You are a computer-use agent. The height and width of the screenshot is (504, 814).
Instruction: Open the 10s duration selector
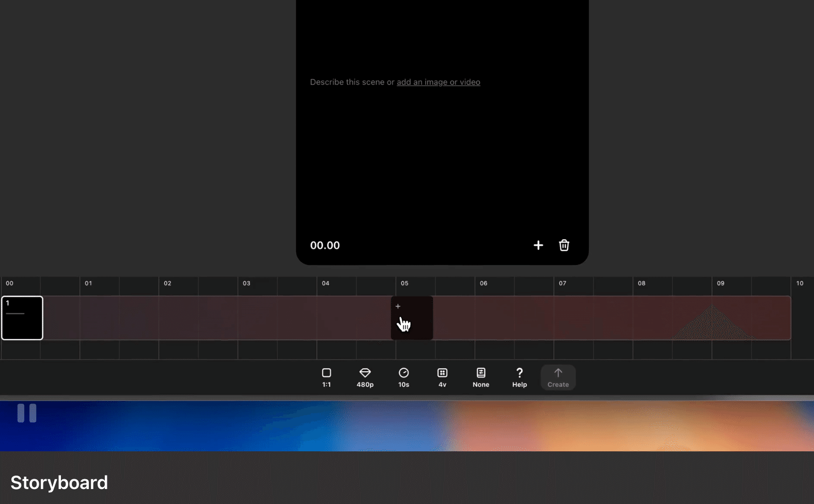tap(403, 377)
